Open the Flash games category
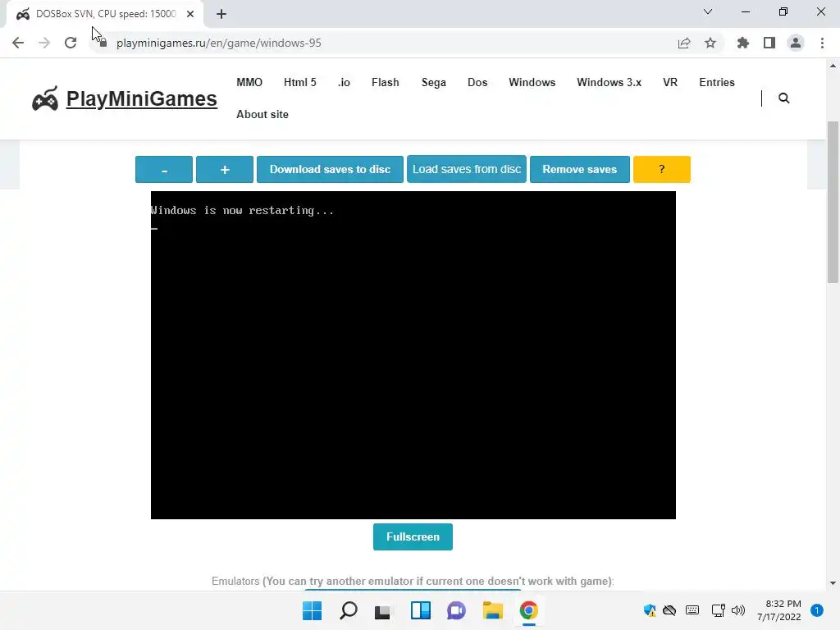Screen dimensions: 840x630 pos(386,83)
